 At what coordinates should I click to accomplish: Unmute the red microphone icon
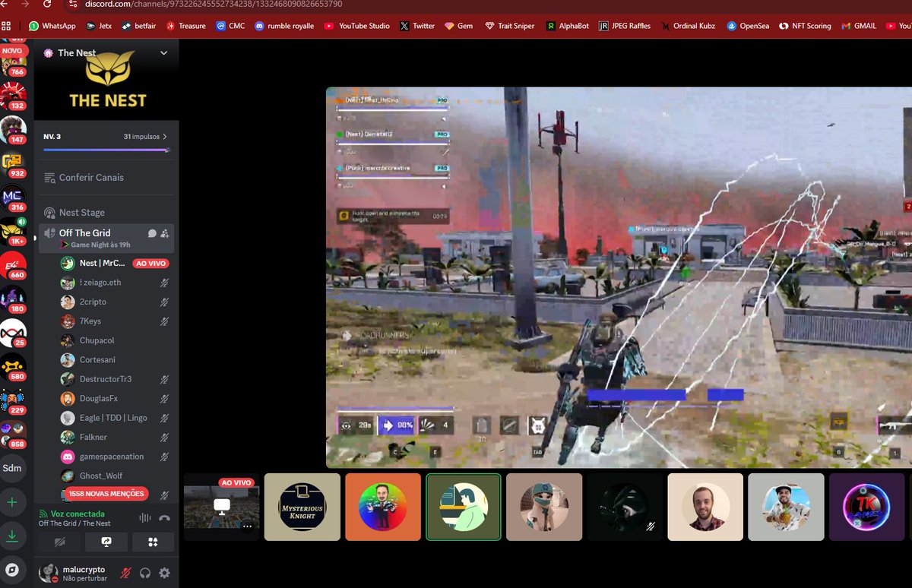126,573
